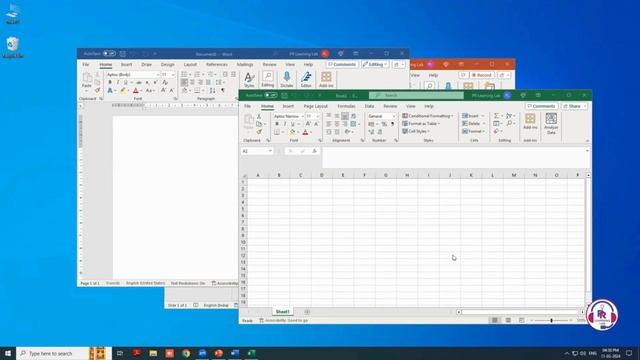The height and width of the screenshot is (360, 640).
Task: Click Comments button in Excel
Action: 541,106
